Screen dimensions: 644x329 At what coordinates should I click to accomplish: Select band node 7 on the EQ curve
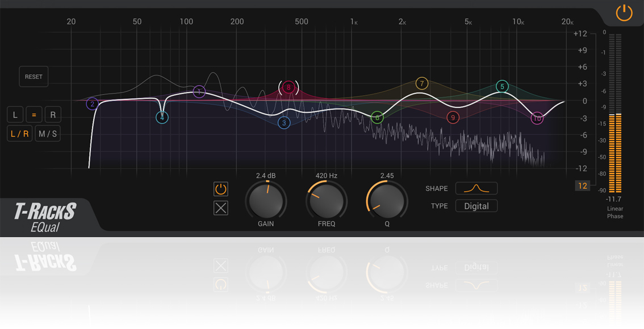(421, 84)
